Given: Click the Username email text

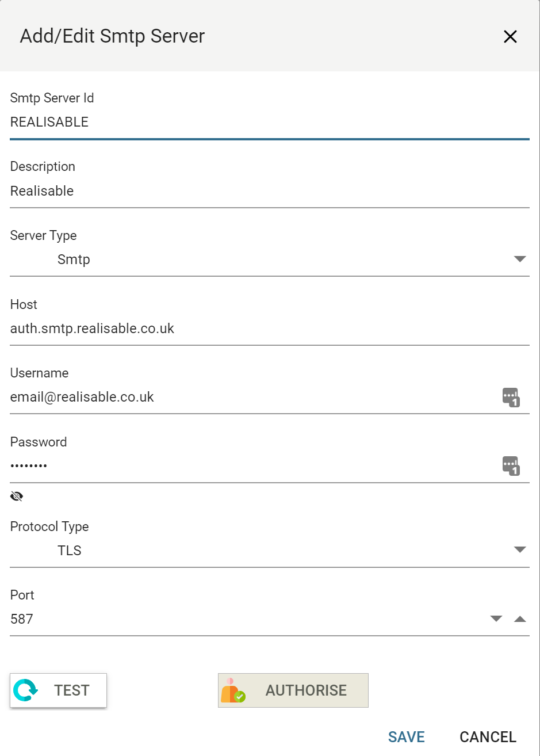Looking at the screenshot, I should [82, 397].
